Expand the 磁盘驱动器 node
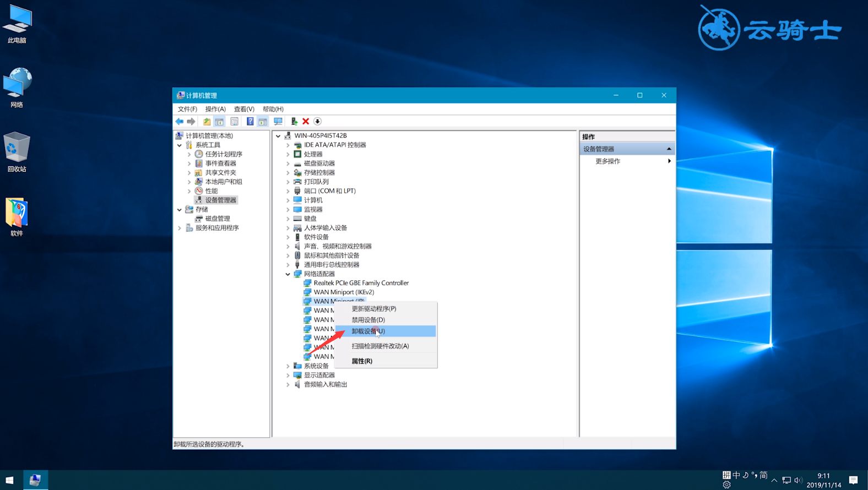Screen dimensions: 868x490 pyautogui.click(x=287, y=164)
